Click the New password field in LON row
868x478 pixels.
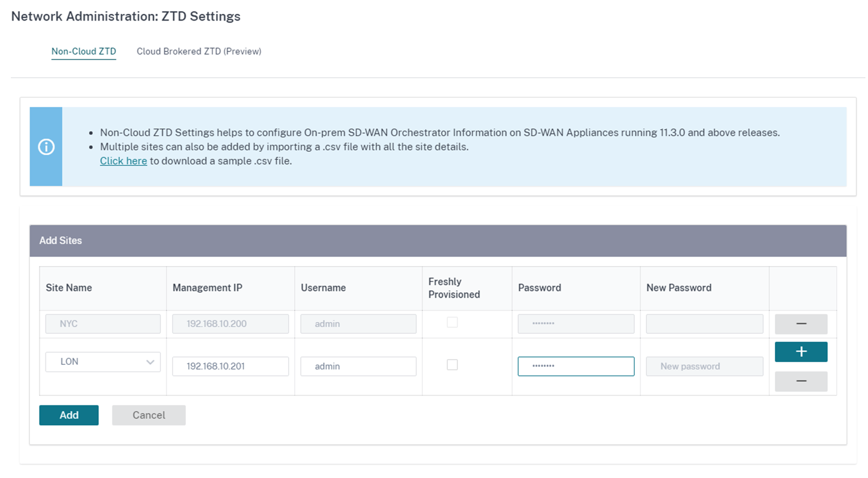pos(704,367)
